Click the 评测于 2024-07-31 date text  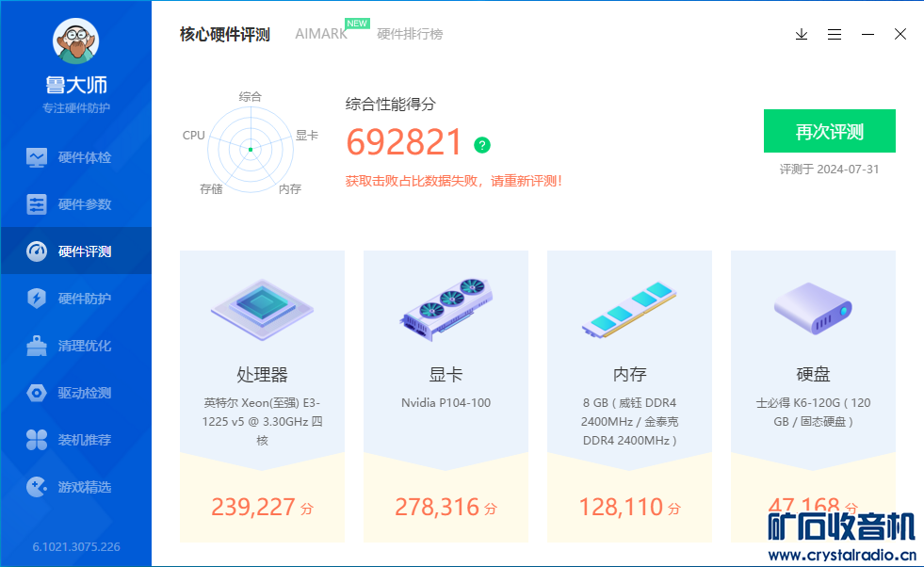[829, 170]
